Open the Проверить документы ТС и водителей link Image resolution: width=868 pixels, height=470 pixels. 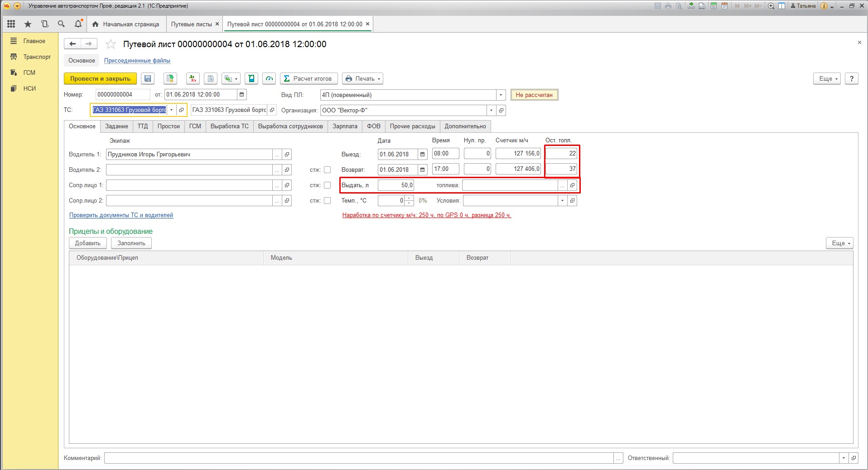click(x=121, y=215)
